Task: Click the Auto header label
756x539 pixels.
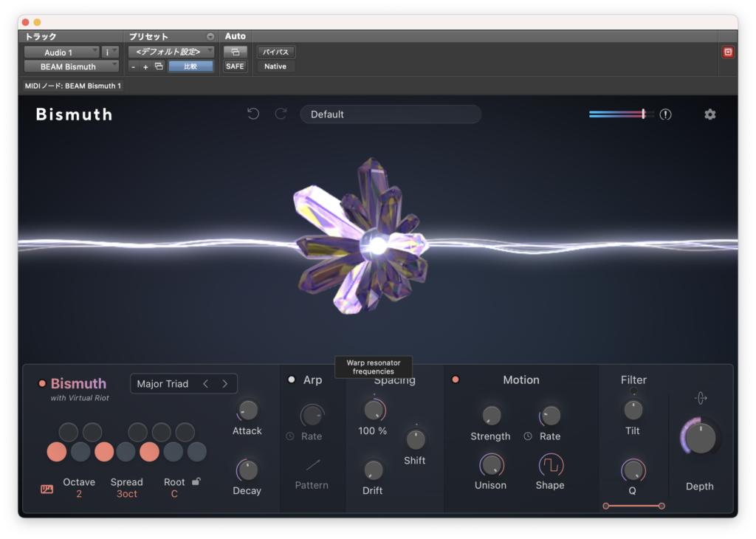Action: tap(236, 36)
